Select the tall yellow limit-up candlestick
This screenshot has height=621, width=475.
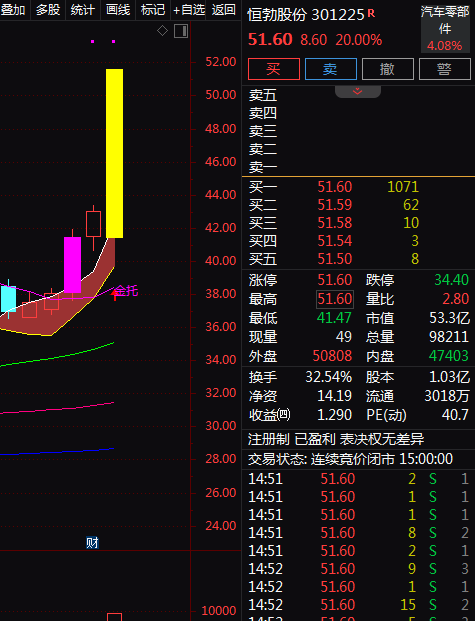pyautogui.click(x=114, y=153)
